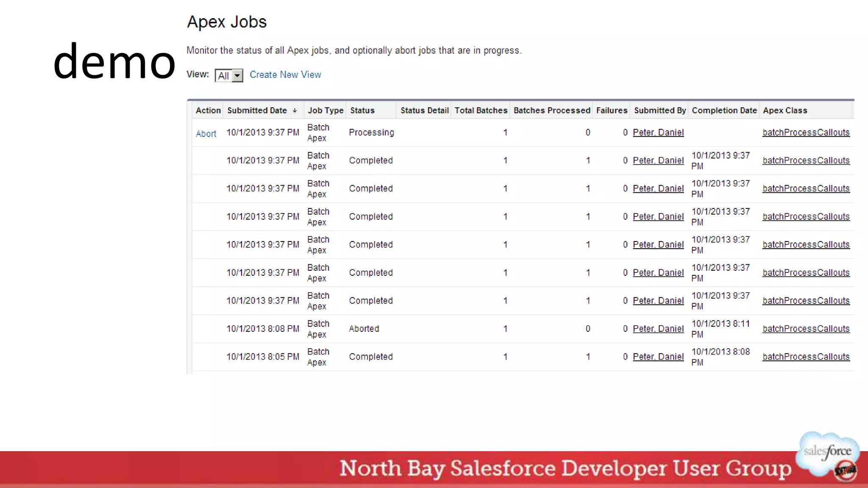The height and width of the screenshot is (488, 868).
Task: Click the Failures column header
Action: coord(612,111)
